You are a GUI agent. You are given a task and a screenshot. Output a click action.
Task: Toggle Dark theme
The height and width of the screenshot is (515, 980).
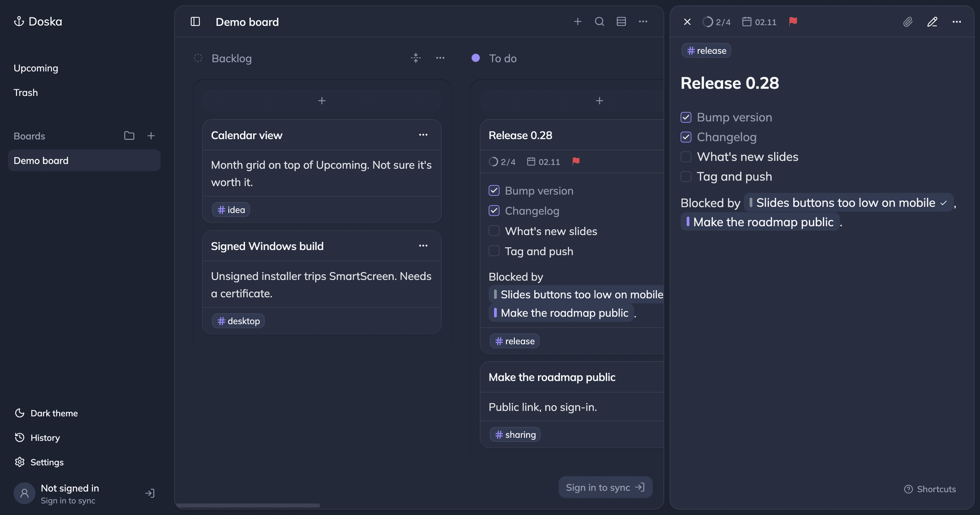(46, 413)
